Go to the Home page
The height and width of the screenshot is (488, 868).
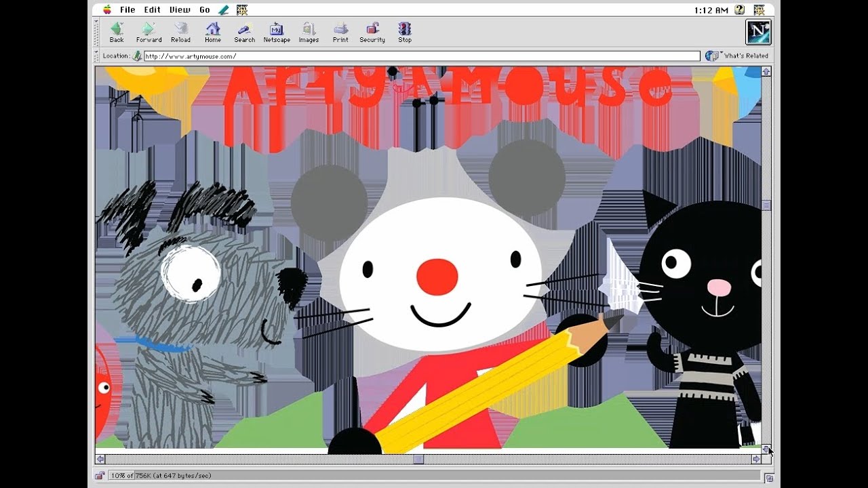point(213,32)
